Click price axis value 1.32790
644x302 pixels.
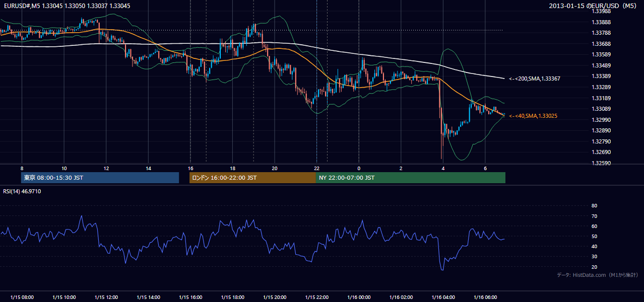(x=601, y=141)
